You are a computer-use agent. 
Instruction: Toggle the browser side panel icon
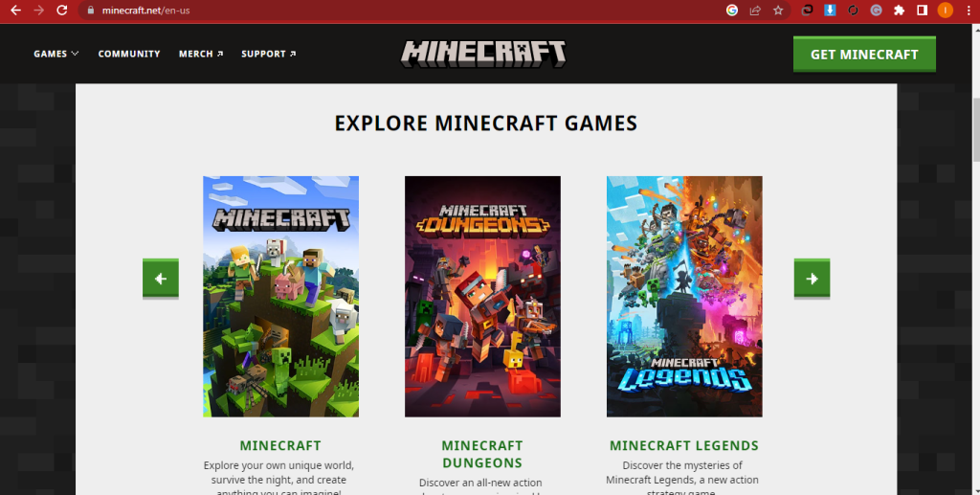(922, 10)
